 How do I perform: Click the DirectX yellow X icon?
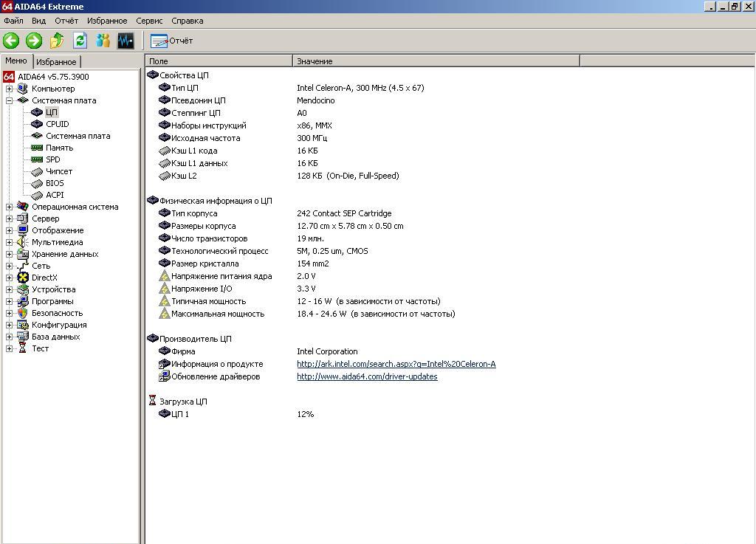point(23,278)
